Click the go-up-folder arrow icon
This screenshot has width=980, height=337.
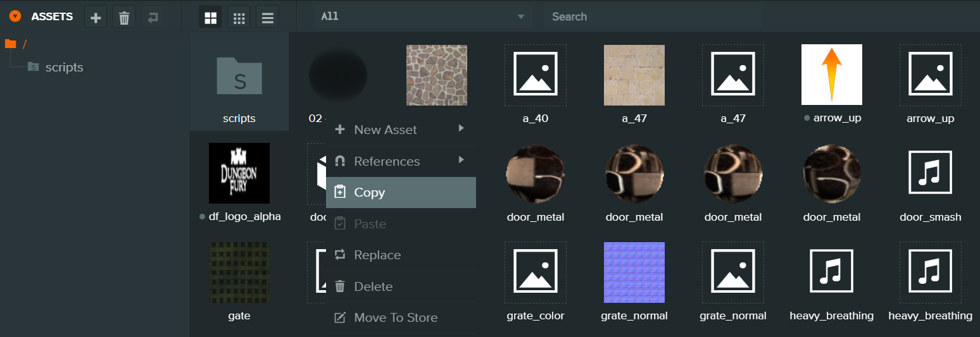(153, 17)
